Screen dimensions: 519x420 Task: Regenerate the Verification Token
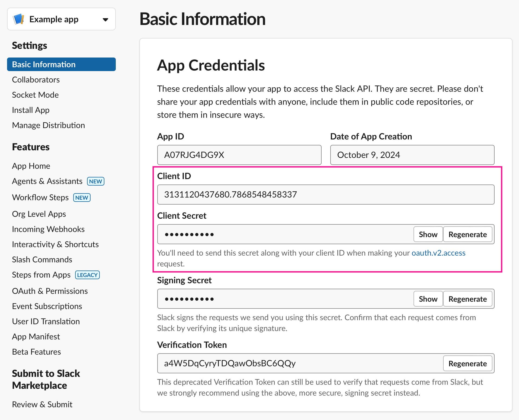click(467, 364)
